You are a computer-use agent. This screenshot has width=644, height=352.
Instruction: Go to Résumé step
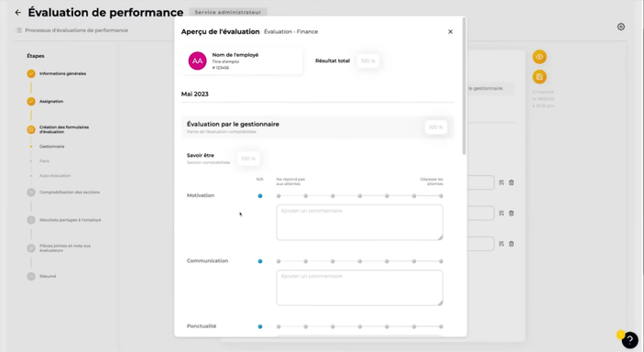pos(48,276)
